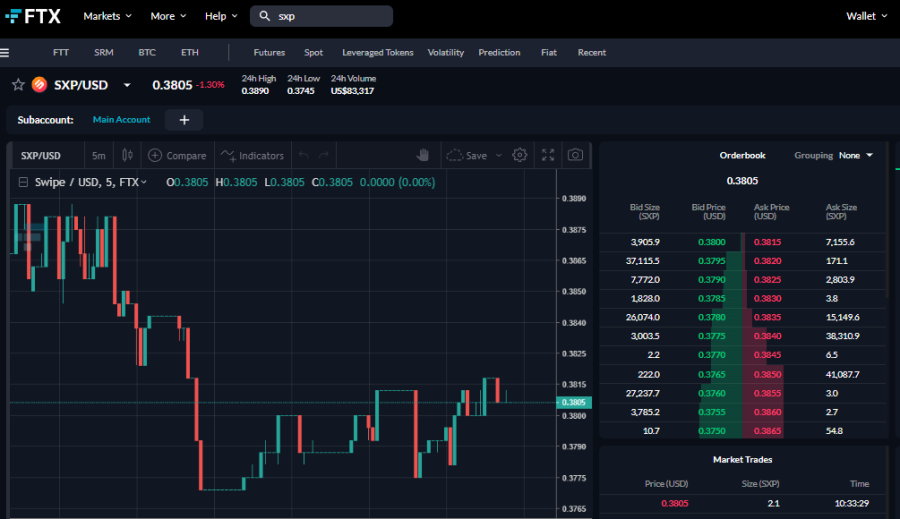Take a chart snapshot with camera icon

pyautogui.click(x=575, y=155)
